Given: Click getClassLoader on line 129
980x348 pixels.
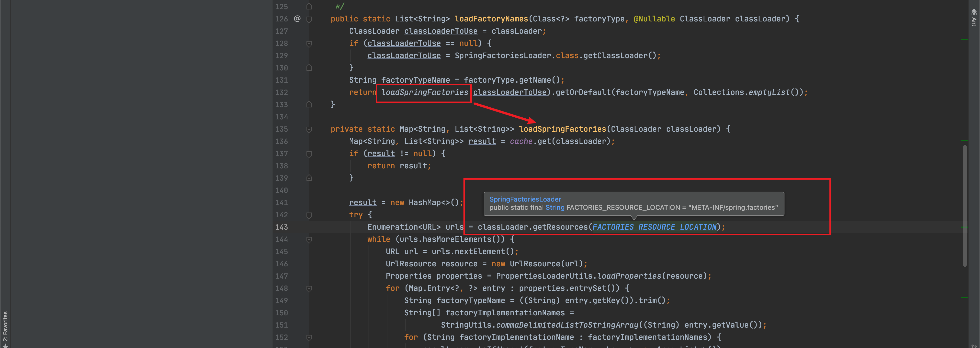Looking at the screenshot, I should pyautogui.click(x=615, y=56).
